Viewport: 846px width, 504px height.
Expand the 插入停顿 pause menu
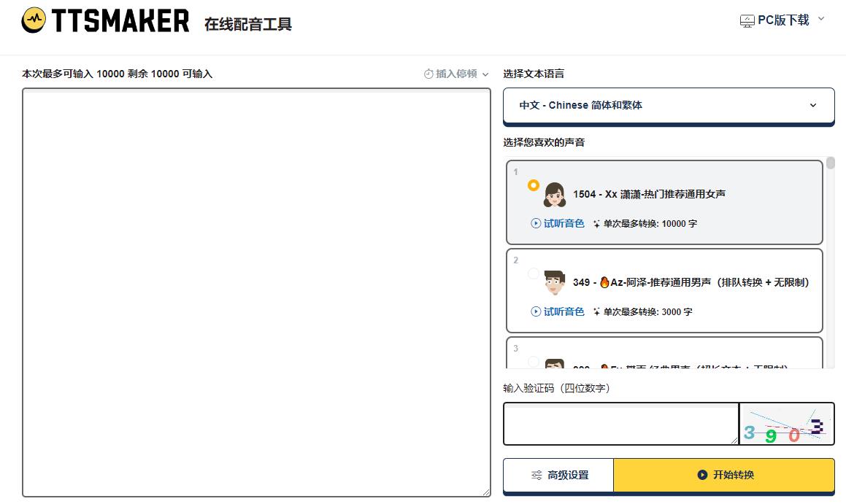point(485,74)
